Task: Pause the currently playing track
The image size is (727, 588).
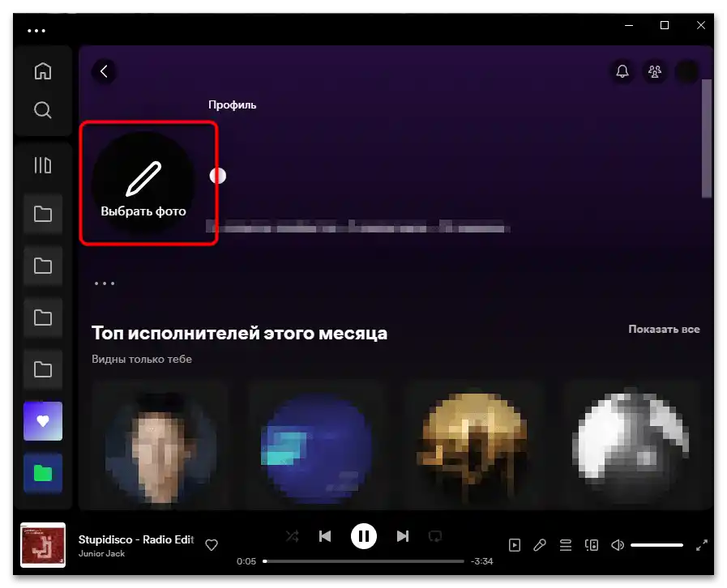Action: coord(364,535)
